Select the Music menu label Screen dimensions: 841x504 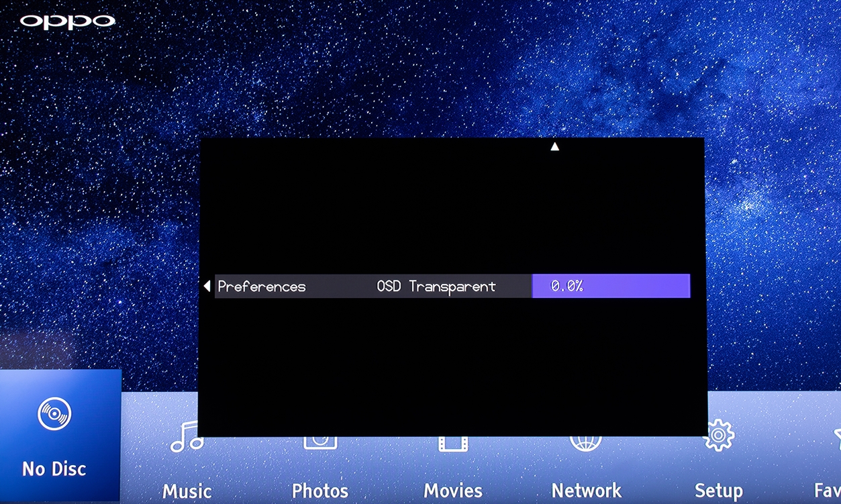pos(187,491)
